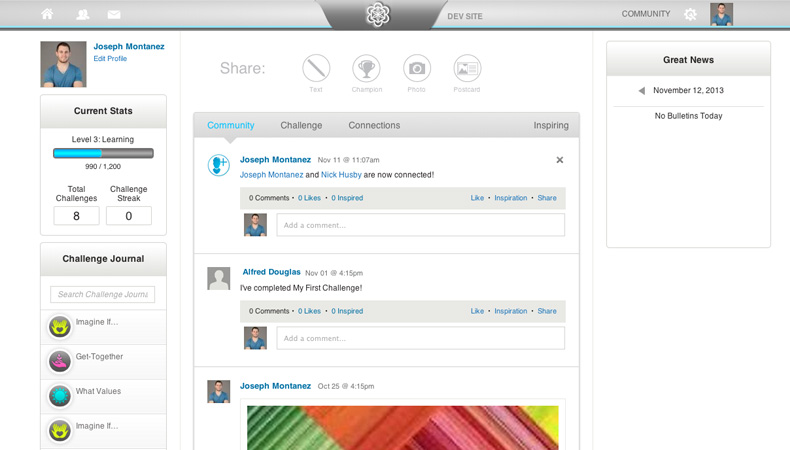790x450 pixels.
Task: Click Like on the Nov 11 post
Action: (477, 198)
